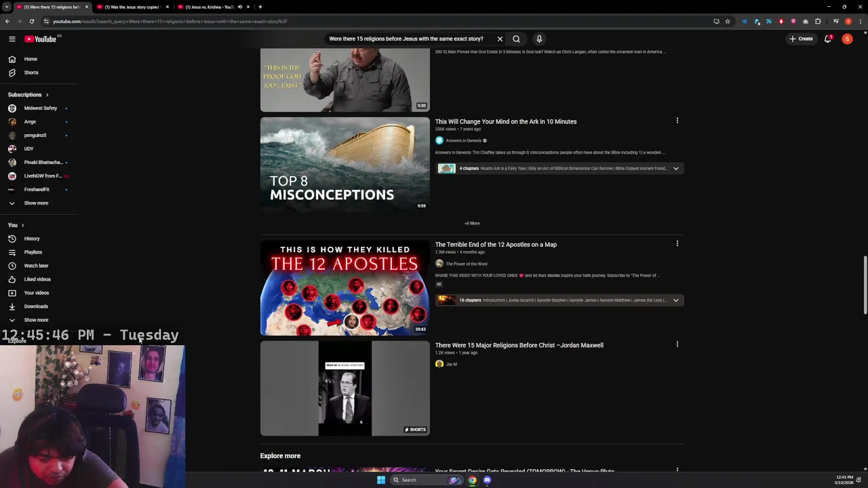The width and height of the screenshot is (868, 488).
Task: Open the UDY channel subscription
Action: pos(28,149)
